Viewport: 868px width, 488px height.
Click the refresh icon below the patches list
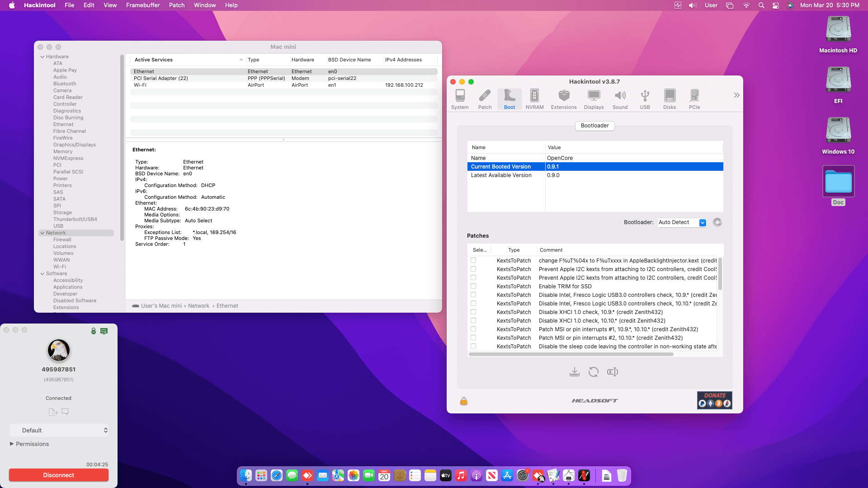(594, 372)
